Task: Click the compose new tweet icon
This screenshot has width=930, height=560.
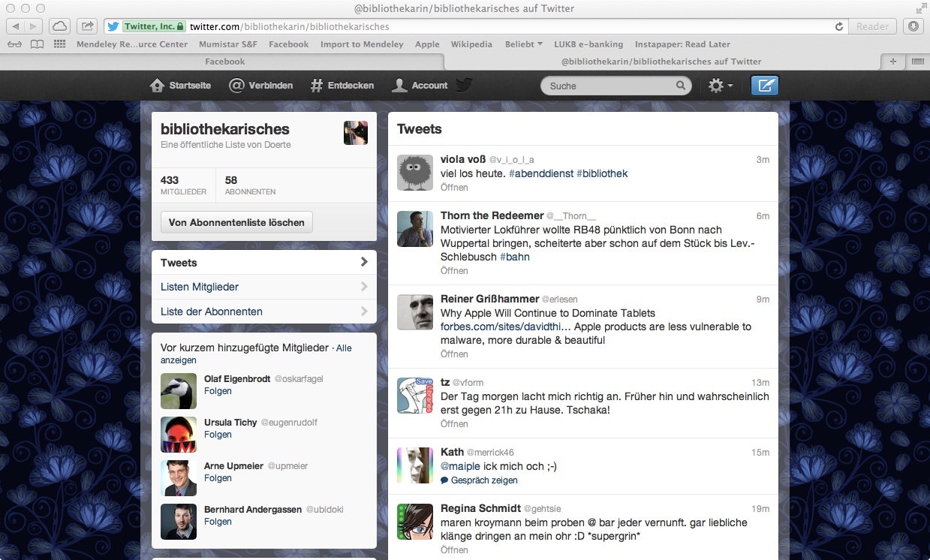Action: click(x=765, y=86)
